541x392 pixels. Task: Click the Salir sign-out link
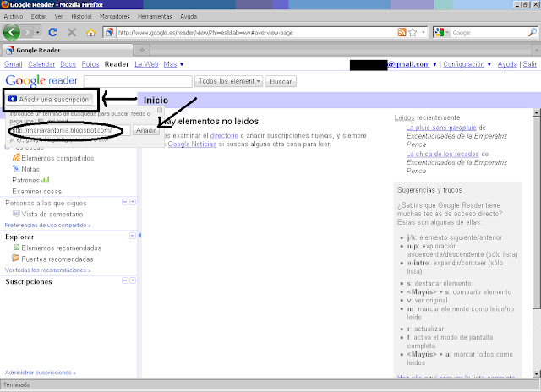(530, 64)
